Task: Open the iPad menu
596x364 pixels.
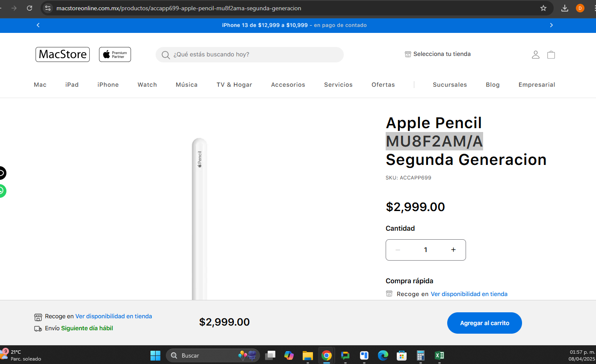Action: point(72,85)
